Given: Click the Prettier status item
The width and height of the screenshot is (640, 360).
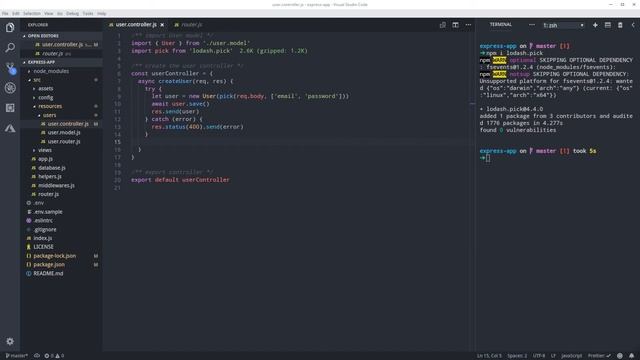Looking at the screenshot, I should pos(599,356).
